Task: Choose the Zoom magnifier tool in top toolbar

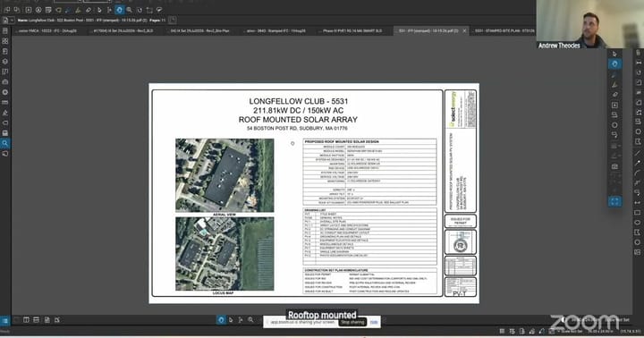Action: coord(130,10)
